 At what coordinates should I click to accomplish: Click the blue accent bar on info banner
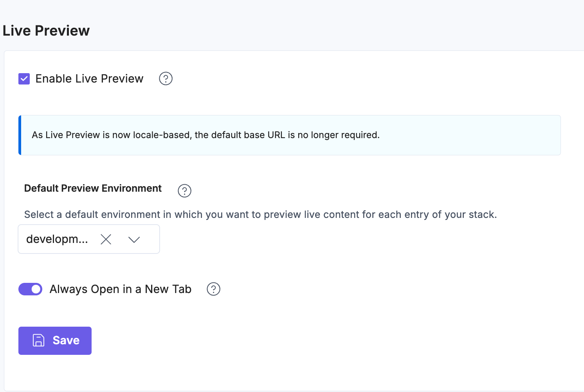click(x=20, y=135)
